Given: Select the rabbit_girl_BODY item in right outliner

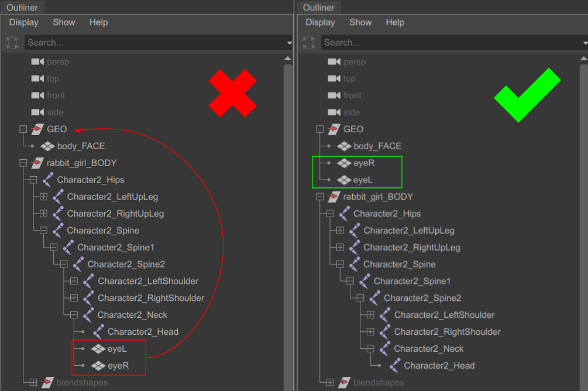Looking at the screenshot, I should [378, 197].
